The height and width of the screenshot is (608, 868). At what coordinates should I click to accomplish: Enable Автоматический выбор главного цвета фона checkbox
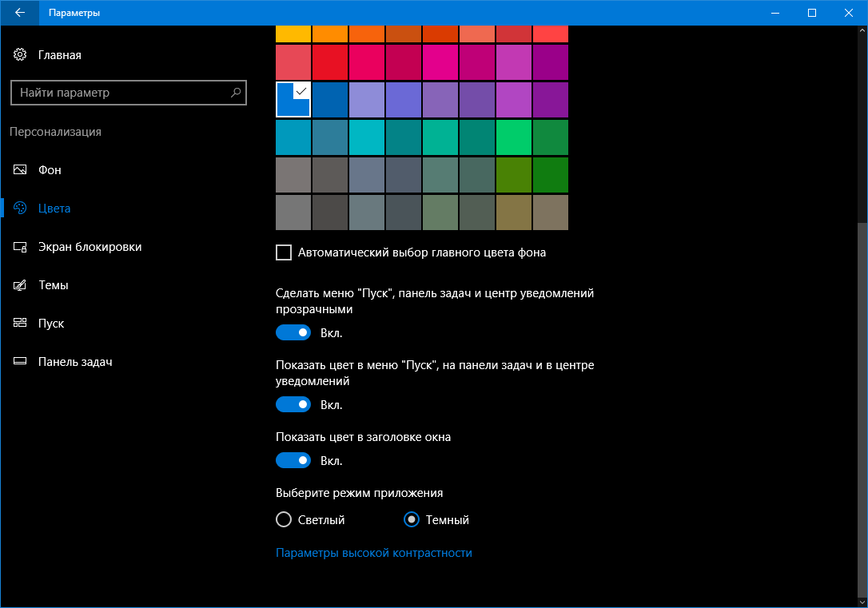pos(284,252)
